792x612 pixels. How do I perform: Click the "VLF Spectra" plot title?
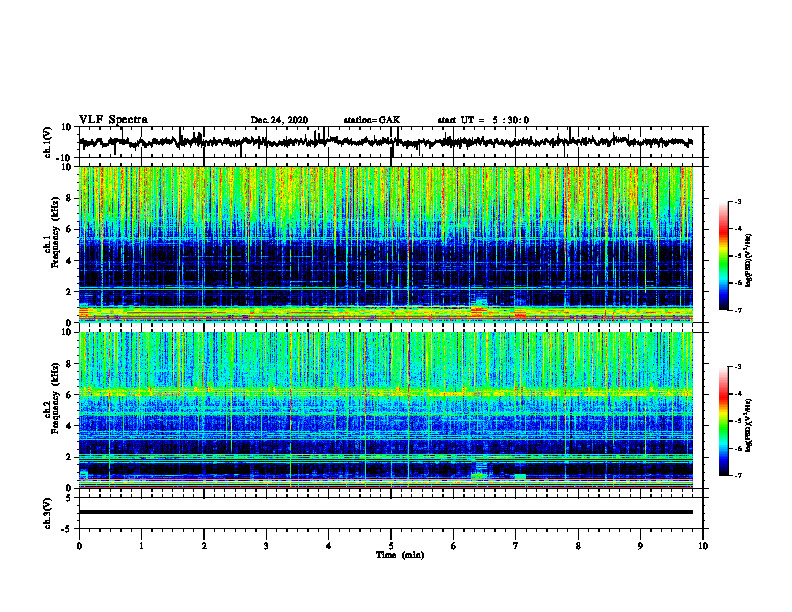coord(113,120)
